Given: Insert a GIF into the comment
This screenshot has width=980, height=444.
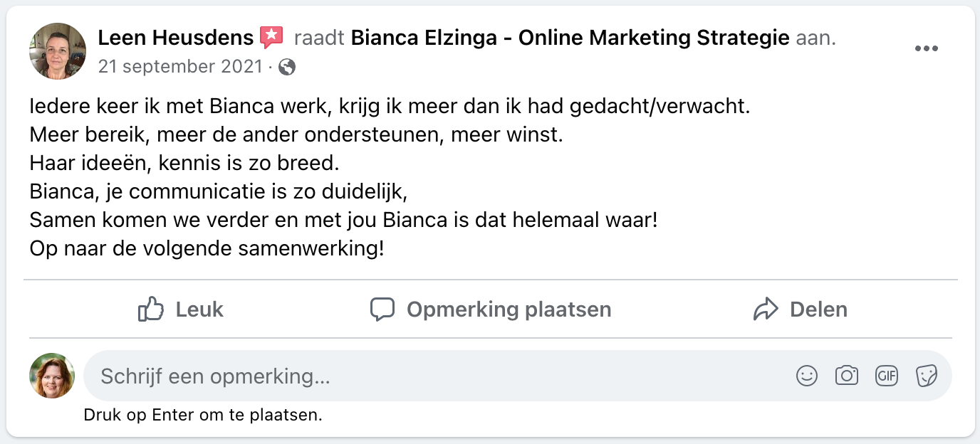Looking at the screenshot, I should click(887, 376).
